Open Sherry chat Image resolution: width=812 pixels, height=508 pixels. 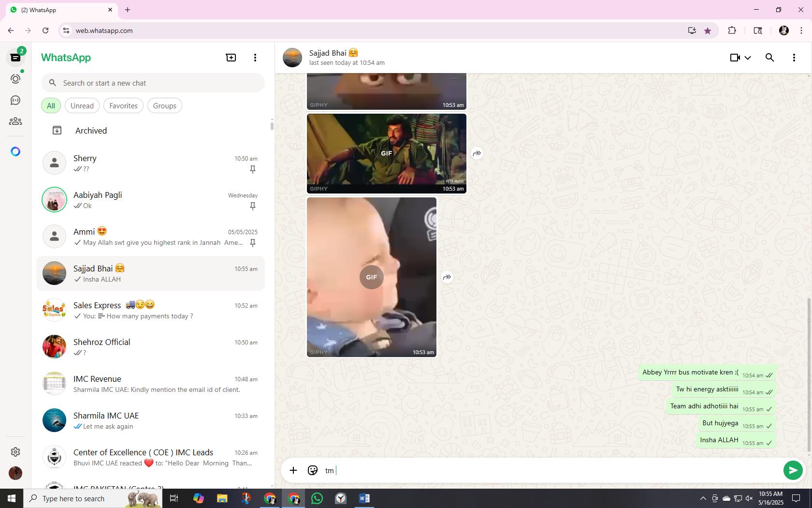(150, 163)
